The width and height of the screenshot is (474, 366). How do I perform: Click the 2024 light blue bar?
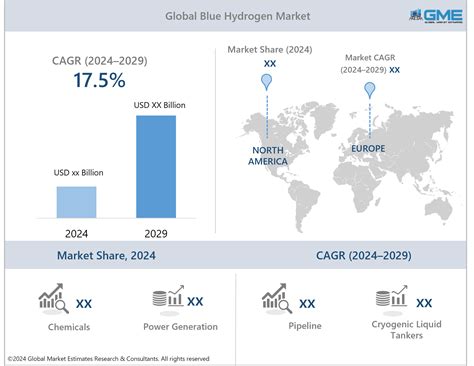tap(76, 202)
